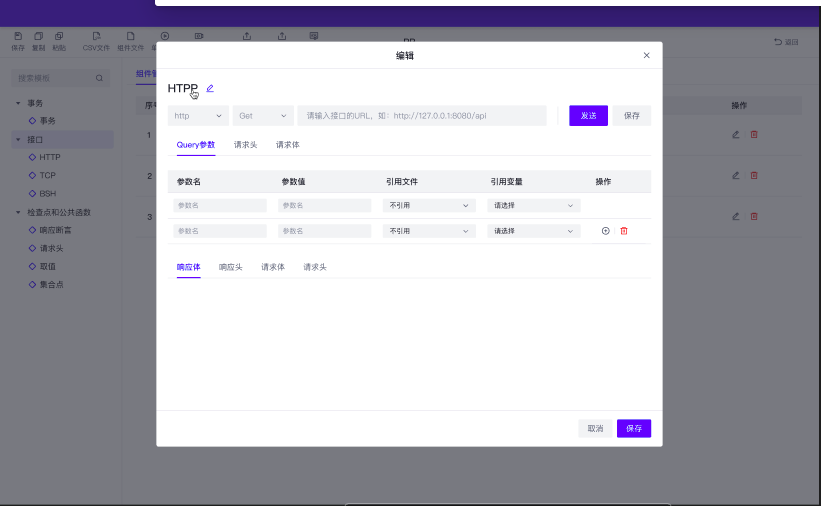The height and width of the screenshot is (506, 821).
Task: Open the 引用变量 dropdown in second parameter row
Action: tap(533, 231)
